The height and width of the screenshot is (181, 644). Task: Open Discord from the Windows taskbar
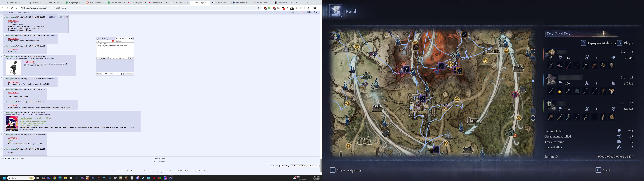pos(137,178)
